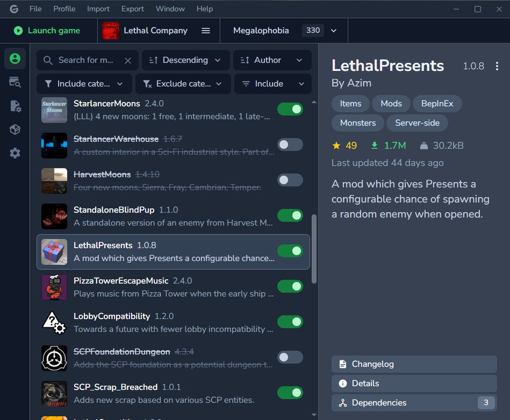Viewport: 510px width, 420px height.
Task: Click the Launch game button
Action: click(48, 31)
